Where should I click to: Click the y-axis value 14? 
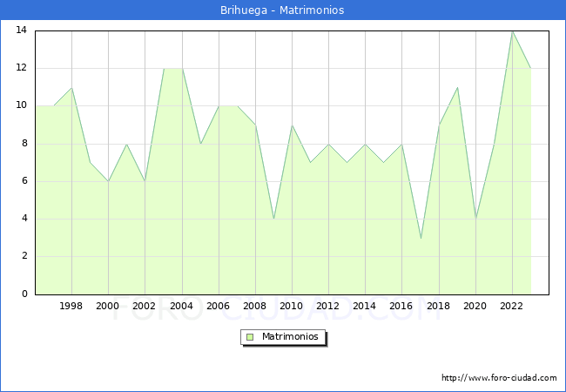pos(21,30)
